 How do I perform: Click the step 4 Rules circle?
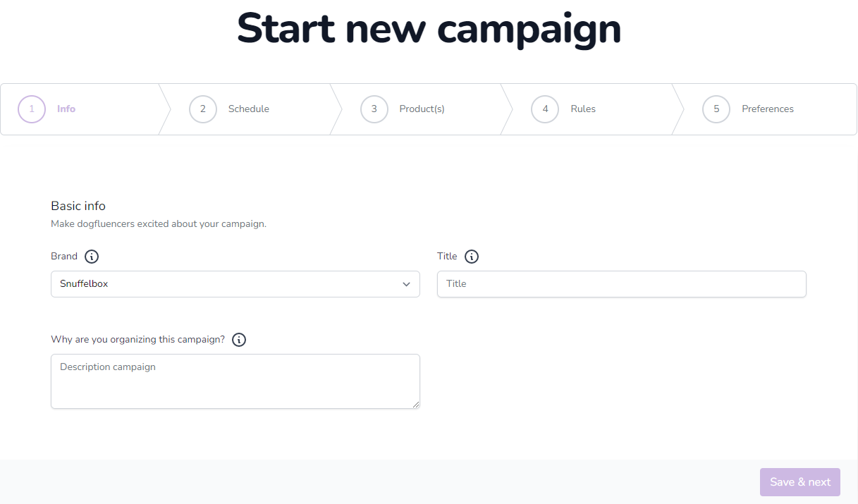(544, 109)
